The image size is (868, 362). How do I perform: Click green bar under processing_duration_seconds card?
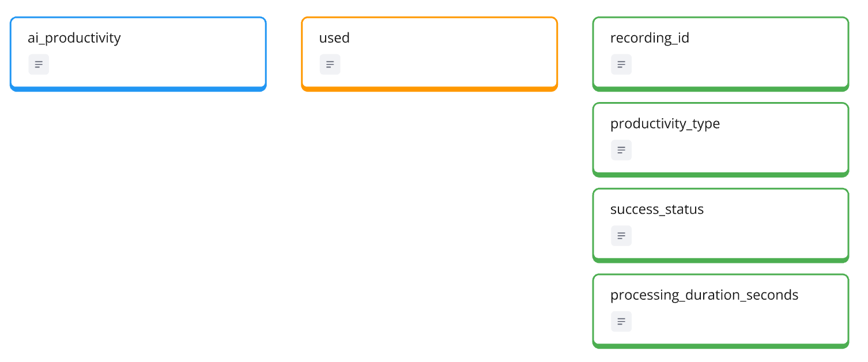tap(720, 346)
